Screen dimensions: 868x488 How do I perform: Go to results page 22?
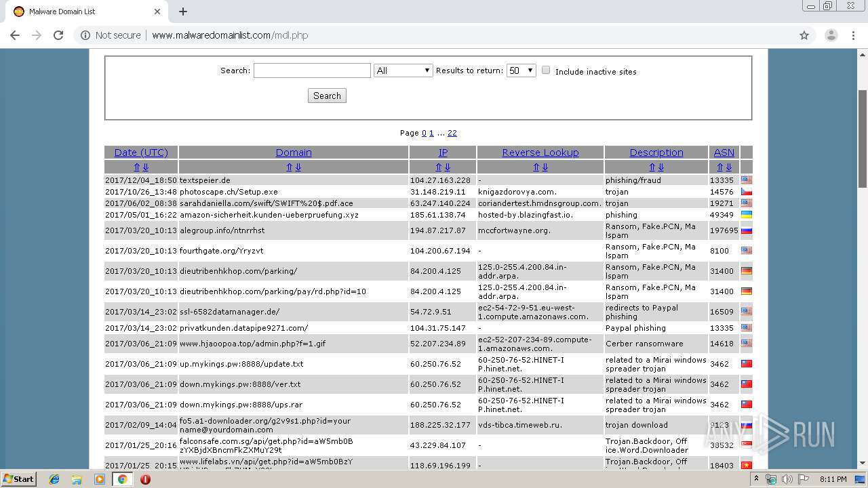coord(452,133)
